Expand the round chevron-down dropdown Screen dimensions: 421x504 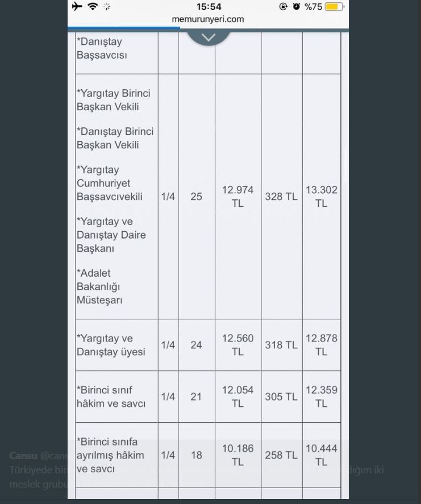point(208,37)
